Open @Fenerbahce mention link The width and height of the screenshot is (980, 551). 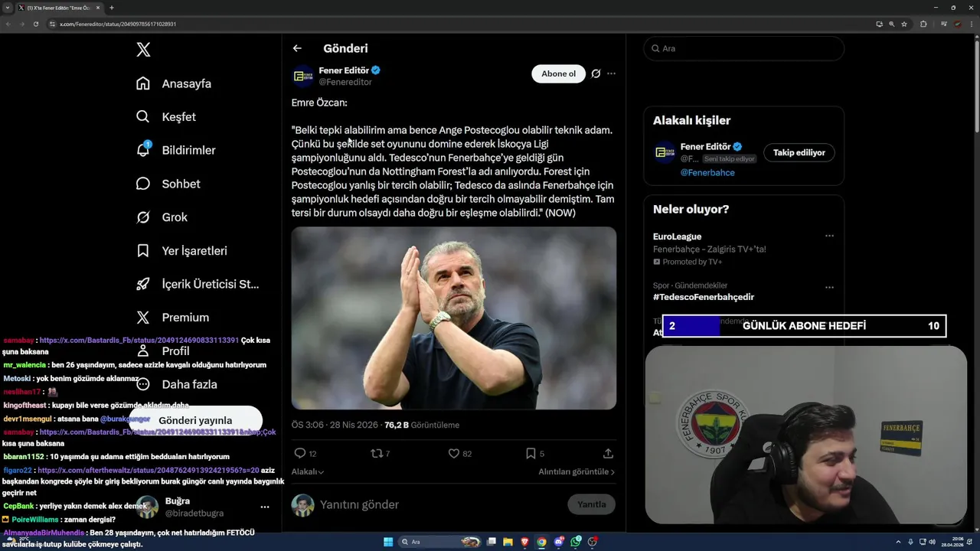(707, 172)
